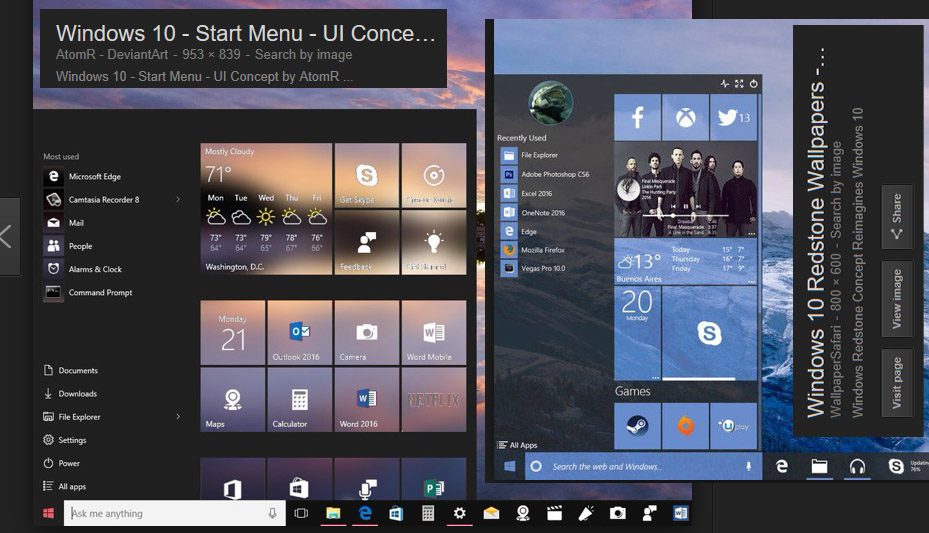Viewport: 929px width, 533px height.
Task: Open the Outlook 2016 tile
Action: coord(299,332)
